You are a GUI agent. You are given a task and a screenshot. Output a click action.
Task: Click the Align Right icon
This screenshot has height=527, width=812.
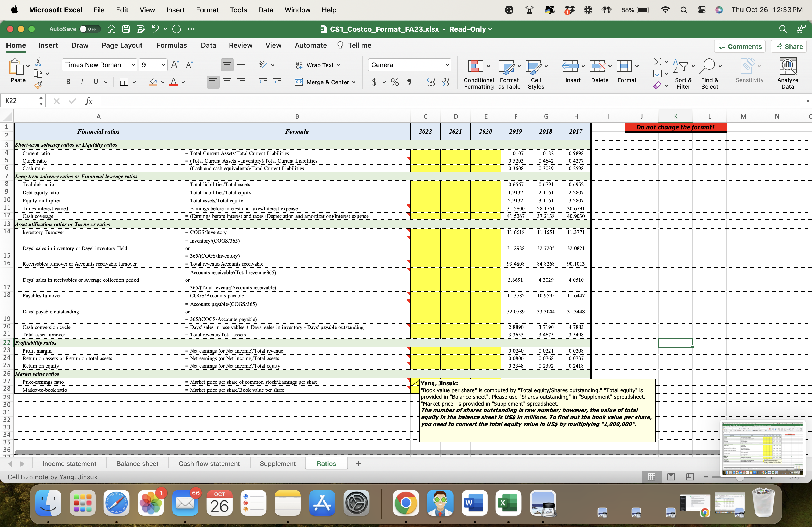coord(241,82)
